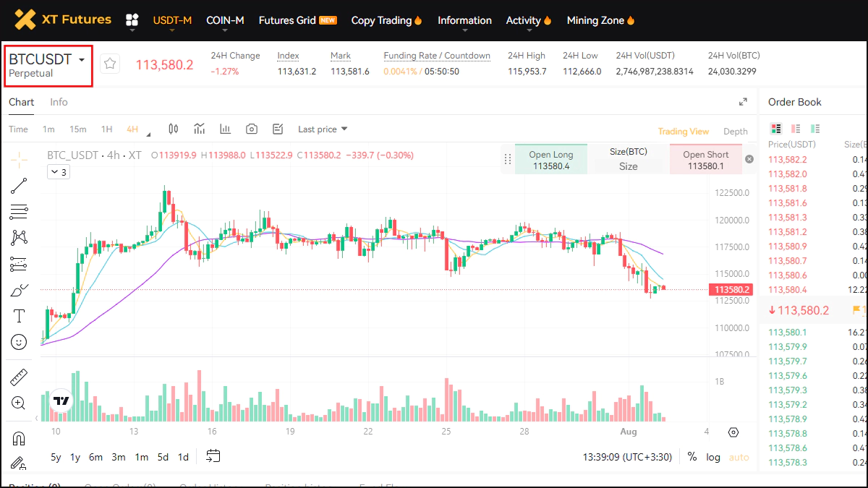
Task: Click Open Short at 113580.1
Action: coord(706,160)
